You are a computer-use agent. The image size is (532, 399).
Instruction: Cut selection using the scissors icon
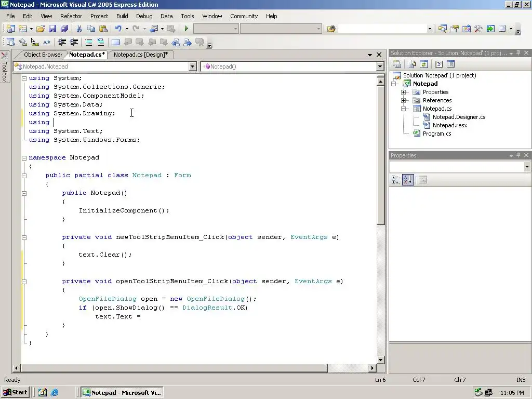click(x=79, y=29)
